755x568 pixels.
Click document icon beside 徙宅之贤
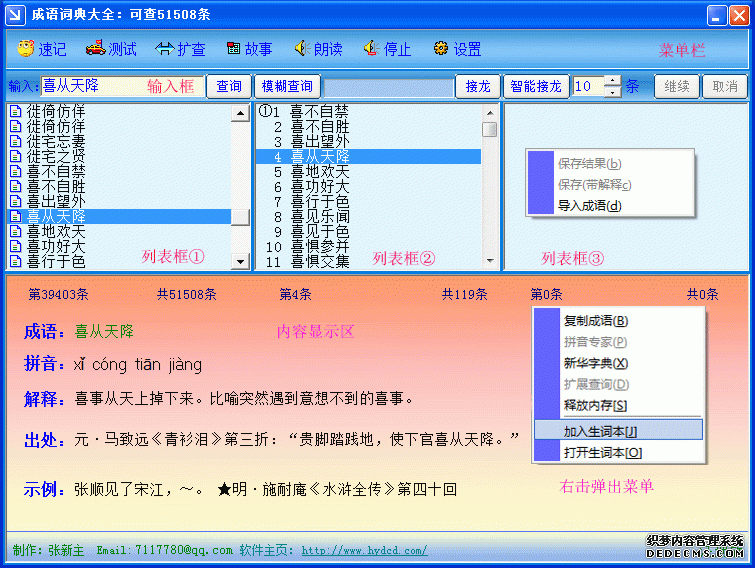point(16,156)
